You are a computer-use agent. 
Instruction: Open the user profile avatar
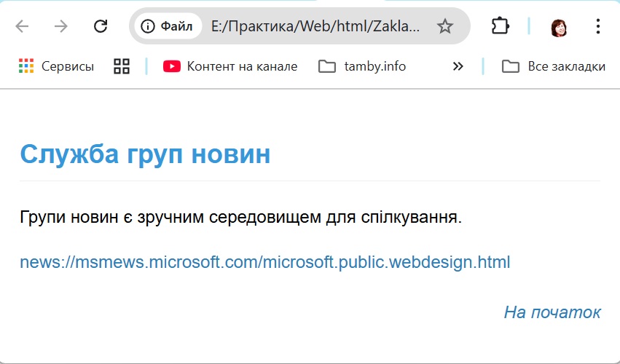pos(560,27)
